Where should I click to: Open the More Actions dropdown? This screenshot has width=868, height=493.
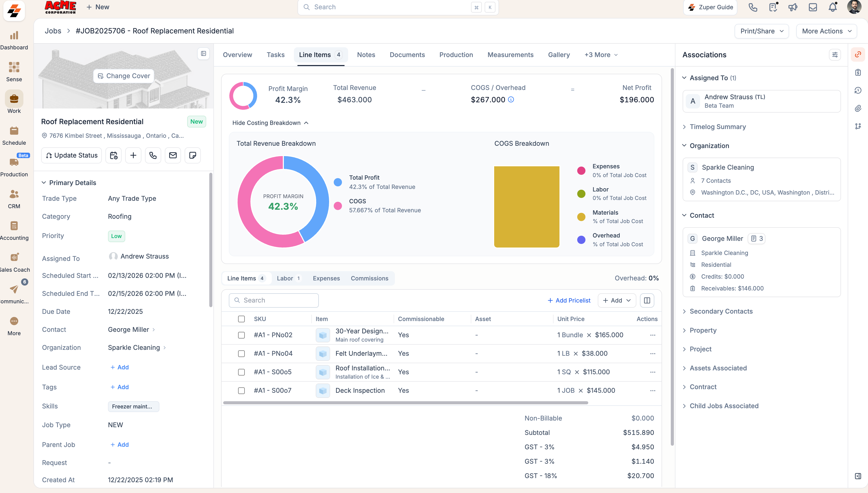pyautogui.click(x=827, y=31)
